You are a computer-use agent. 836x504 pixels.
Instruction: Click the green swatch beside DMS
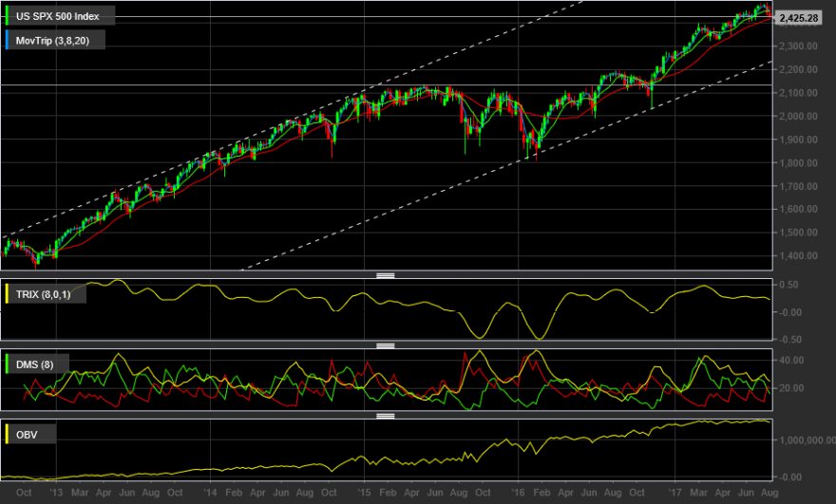click(7, 364)
